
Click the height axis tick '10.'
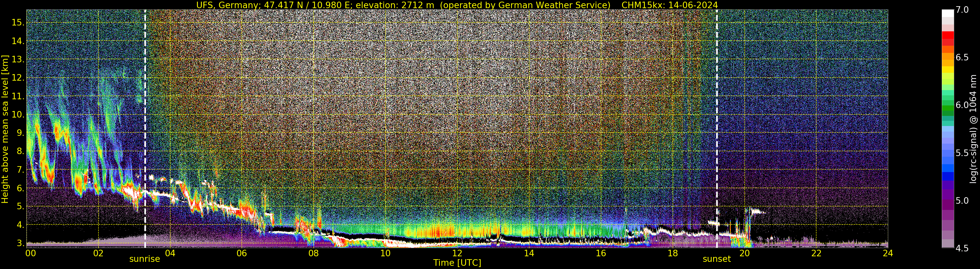[18, 115]
